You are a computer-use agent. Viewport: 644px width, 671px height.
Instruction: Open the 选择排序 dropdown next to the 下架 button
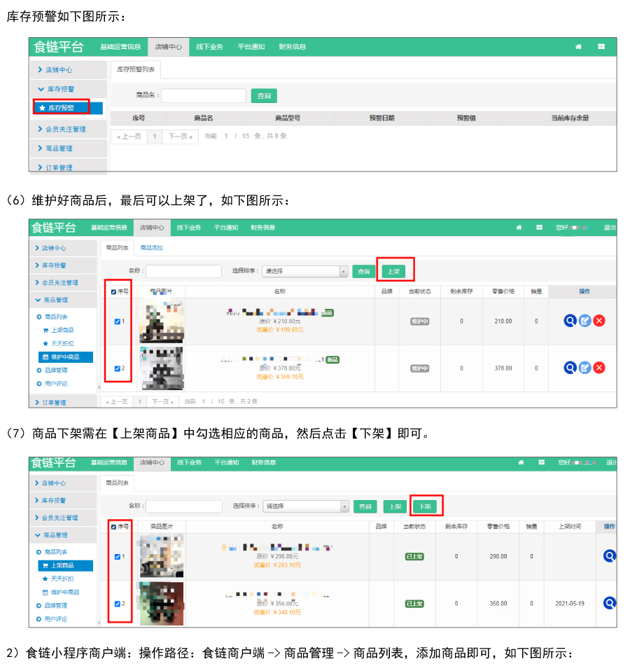[x=306, y=506]
